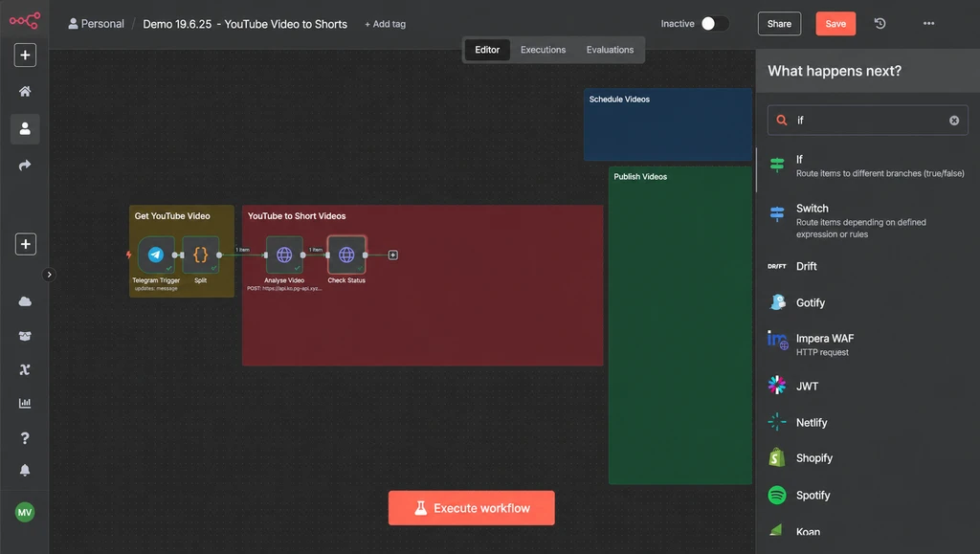
Task: Open the cloud icon in the sidebar
Action: click(25, 301)
